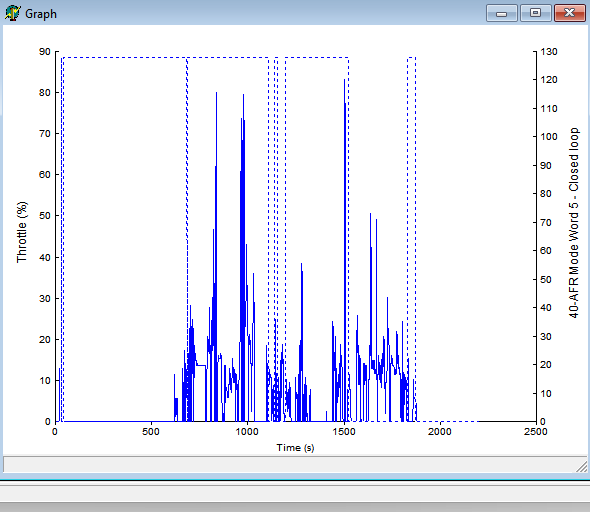The height and width of the screenshot is (512, 590).
Task: Click the 100 label on right axis
Action: [549, 137]
